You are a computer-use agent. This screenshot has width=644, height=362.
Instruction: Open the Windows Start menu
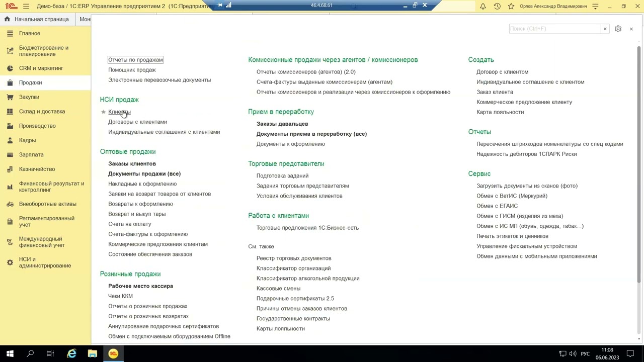pyautogui.click(x=10, y=353)
